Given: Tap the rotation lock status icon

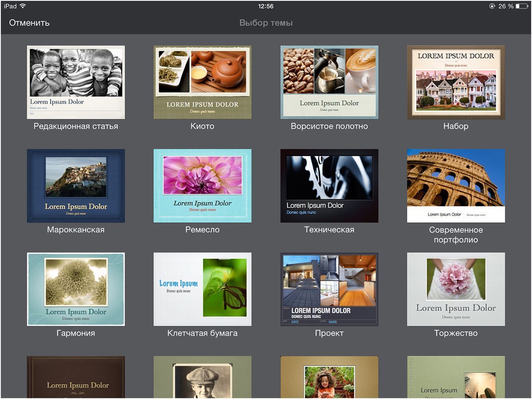Looking at the screenshot, I should click(492, 6).
